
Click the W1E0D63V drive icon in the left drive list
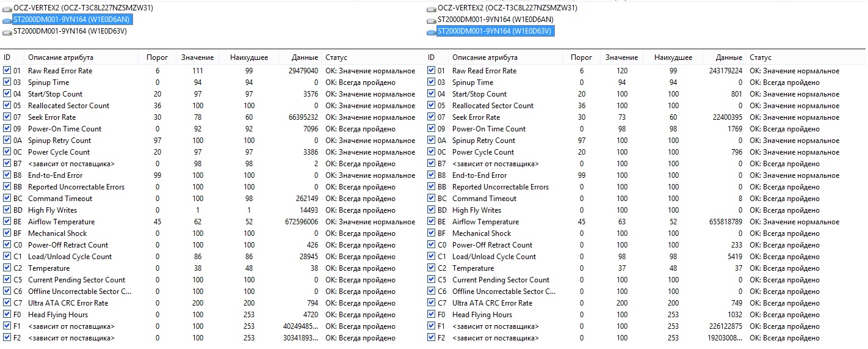(x=7, y=31)
